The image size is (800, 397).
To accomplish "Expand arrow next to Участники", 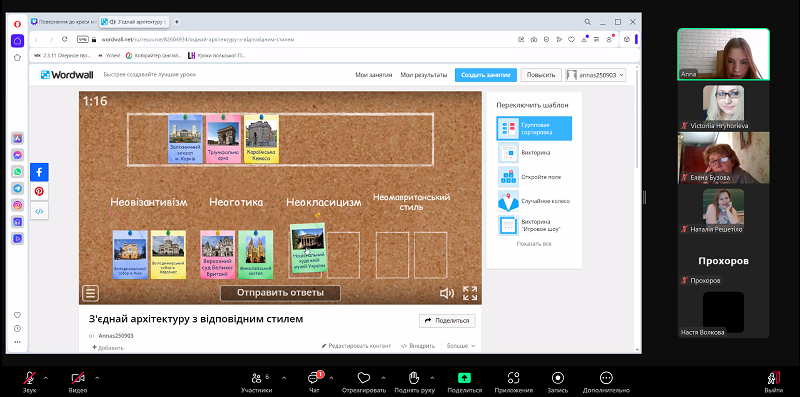I will pyautogui.click(x=284, y=378).
